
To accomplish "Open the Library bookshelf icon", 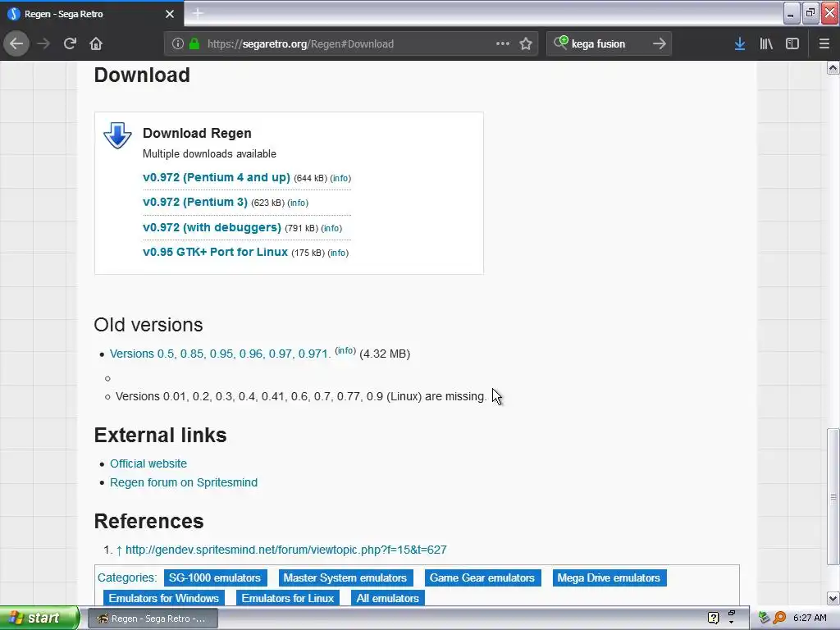I will pos(766,44).
